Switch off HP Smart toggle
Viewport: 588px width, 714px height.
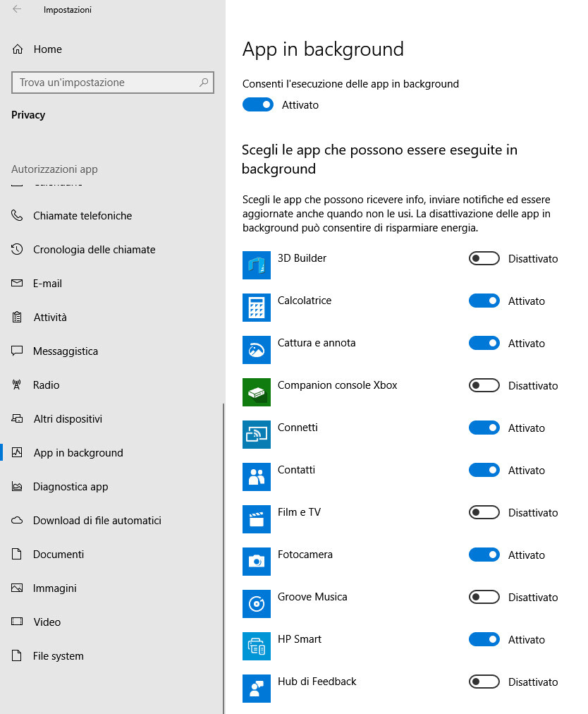484,640
